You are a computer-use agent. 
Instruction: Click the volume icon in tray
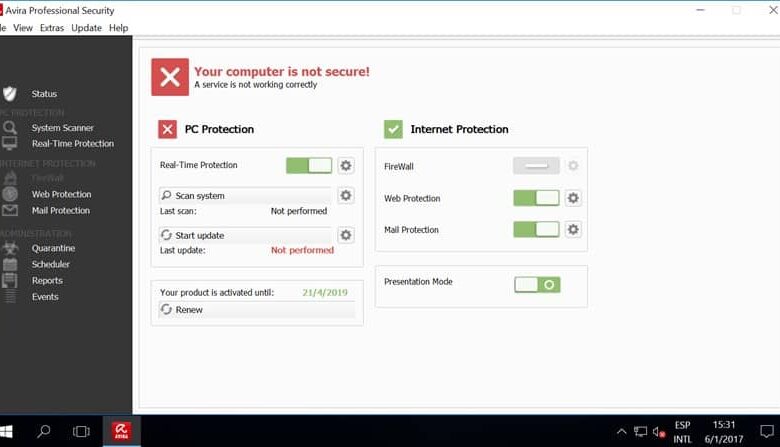[x=659, y=432]
